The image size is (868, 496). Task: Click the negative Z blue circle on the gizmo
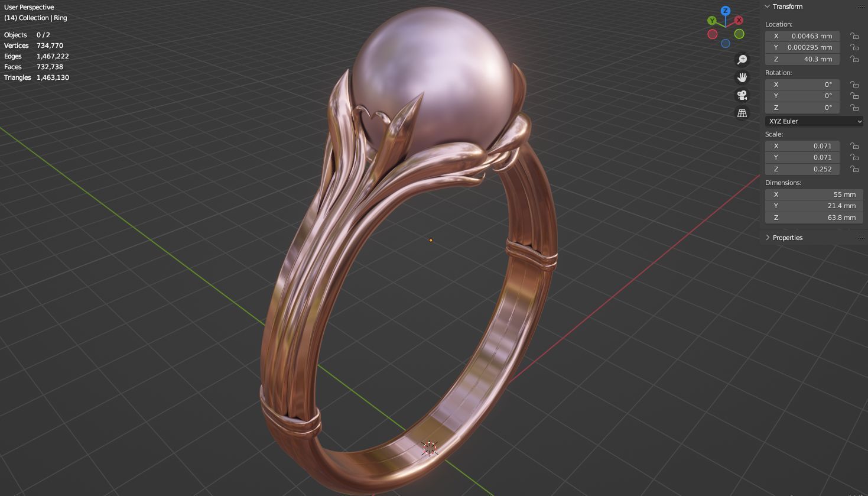[726, 43]
